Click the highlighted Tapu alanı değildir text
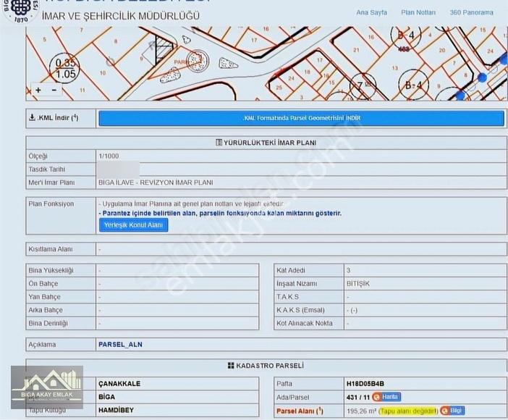This screenshot has width=508, height=420. pyautogui.click(x=408, y=411)
